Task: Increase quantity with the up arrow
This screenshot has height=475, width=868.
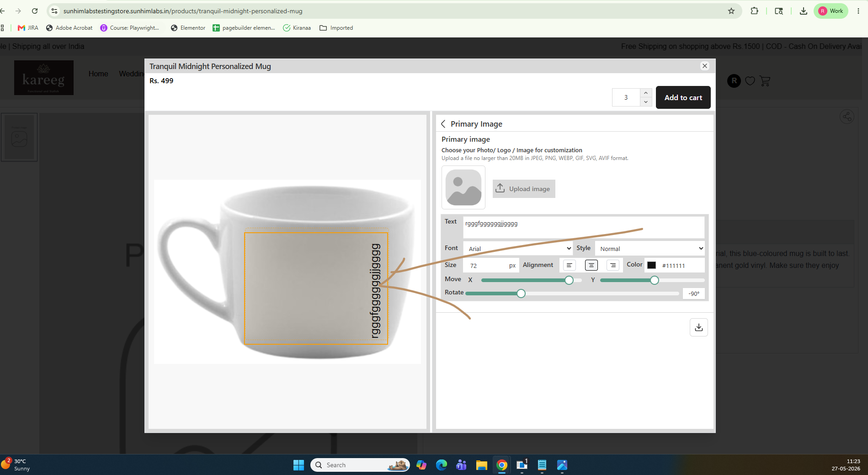Action: 645,93
